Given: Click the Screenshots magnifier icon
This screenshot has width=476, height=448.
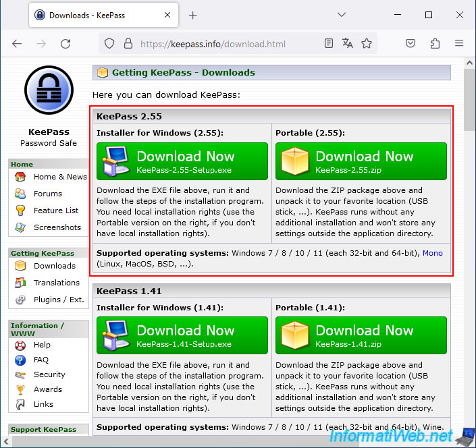Looking at the screenshot, I should 20,227.
